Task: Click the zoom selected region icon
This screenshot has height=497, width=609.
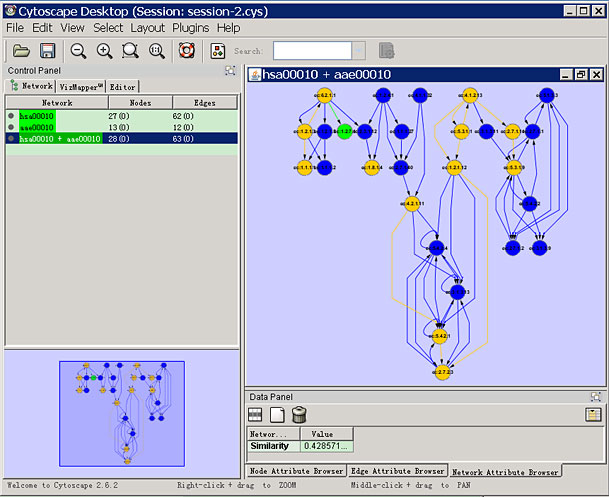Action: point(130,51)
